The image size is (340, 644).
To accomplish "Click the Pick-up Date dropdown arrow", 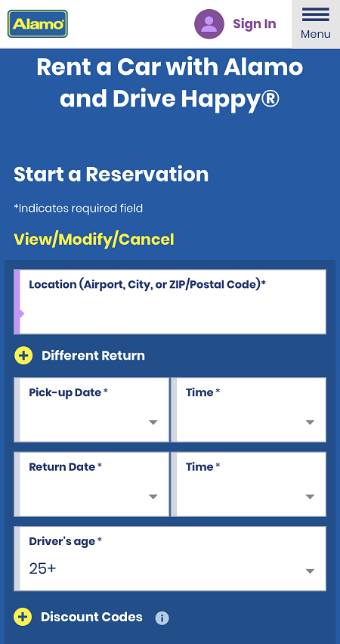I will [153, 423].
